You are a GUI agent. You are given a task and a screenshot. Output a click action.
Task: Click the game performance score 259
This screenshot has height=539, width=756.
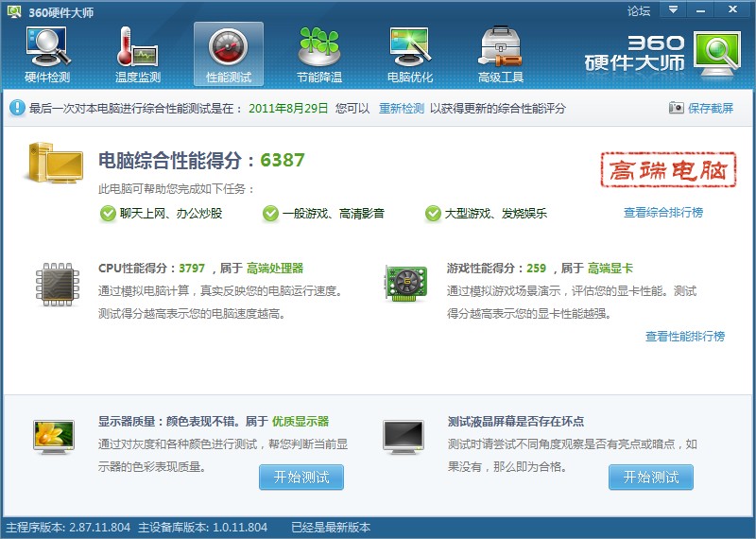point(536,269)
